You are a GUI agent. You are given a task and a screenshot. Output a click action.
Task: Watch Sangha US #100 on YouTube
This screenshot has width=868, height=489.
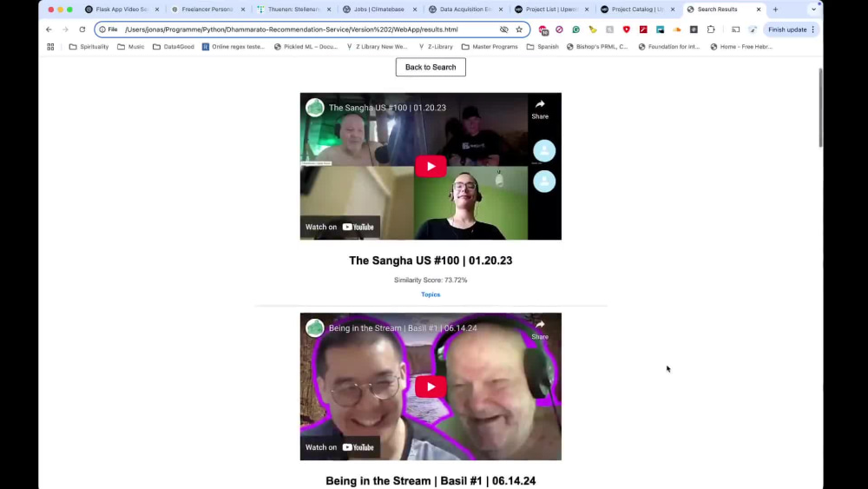340,227
